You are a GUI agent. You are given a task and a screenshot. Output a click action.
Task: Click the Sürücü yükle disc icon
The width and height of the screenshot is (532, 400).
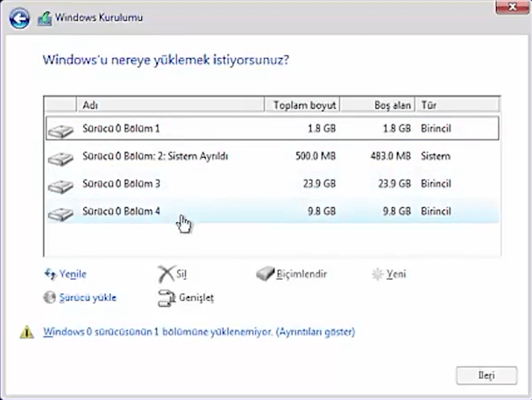pos(49,297)
